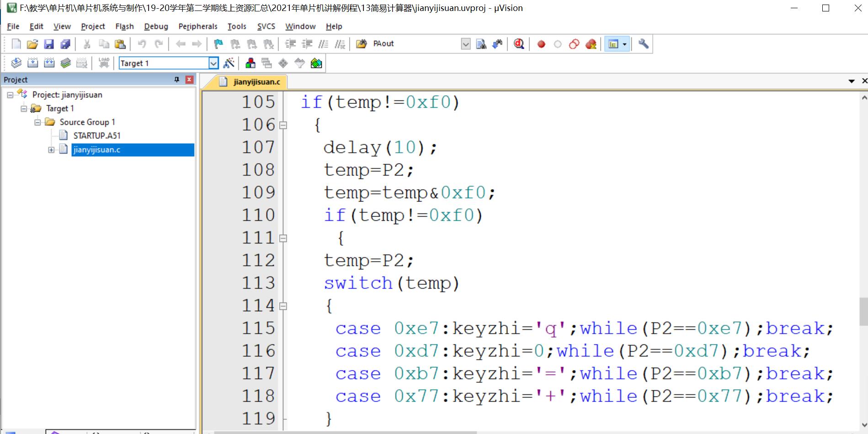Paste from clipboard icon
Image resolution: width=868 pixels, height=434 pixels.
120,44
